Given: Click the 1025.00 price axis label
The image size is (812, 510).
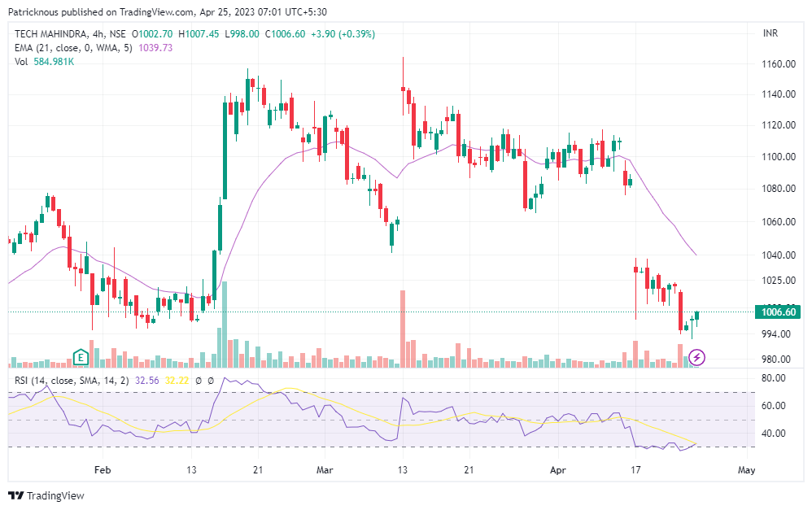Looking at the screenshot, I should tap(779, 280).
